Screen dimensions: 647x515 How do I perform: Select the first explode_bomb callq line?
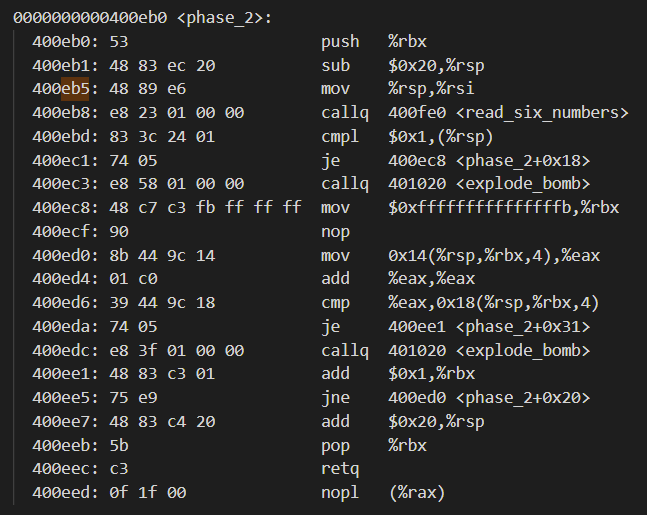[x=311, y=184]
